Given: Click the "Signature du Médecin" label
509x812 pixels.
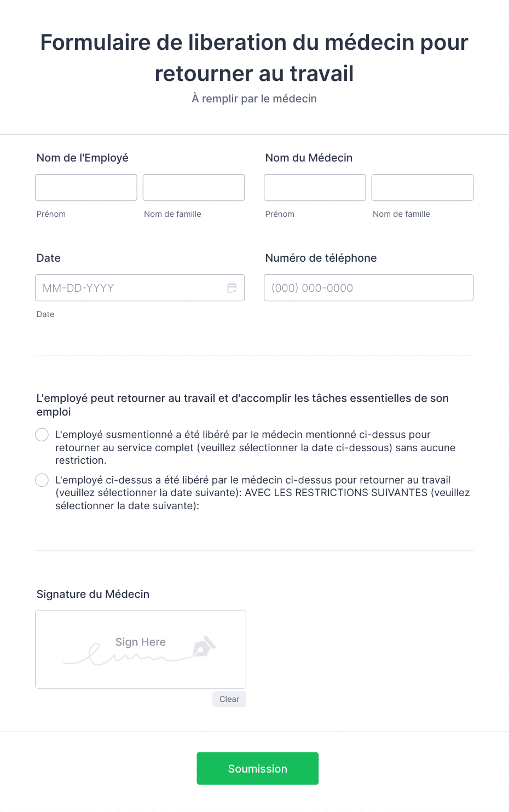Looking at the screenshot, I should point(93,594).
